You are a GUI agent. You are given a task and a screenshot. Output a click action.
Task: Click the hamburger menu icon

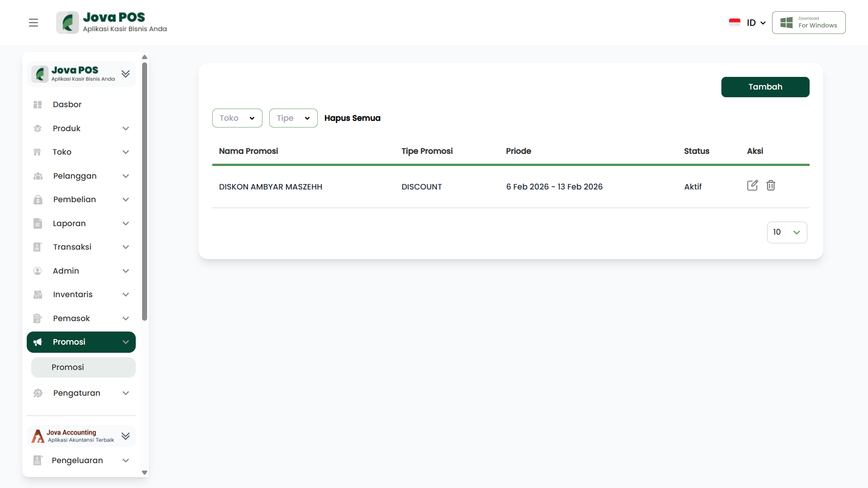click(x=33, y=23)
